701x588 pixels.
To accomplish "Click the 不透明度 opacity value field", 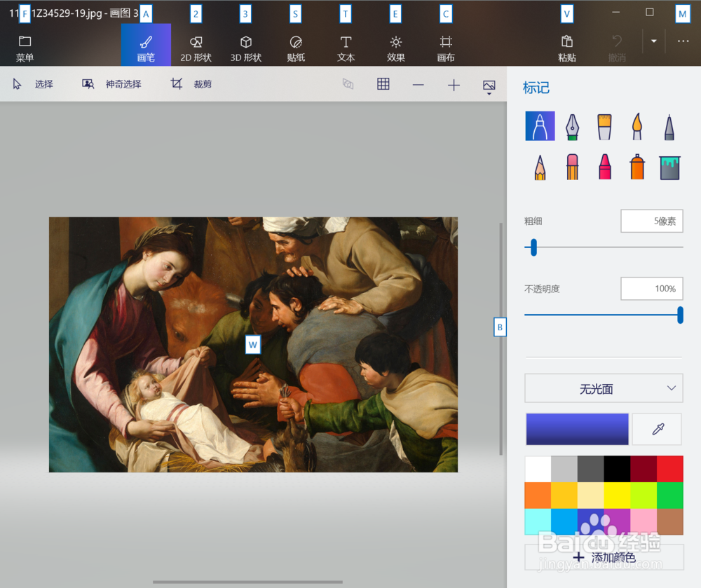I will (x=651, y=289).
